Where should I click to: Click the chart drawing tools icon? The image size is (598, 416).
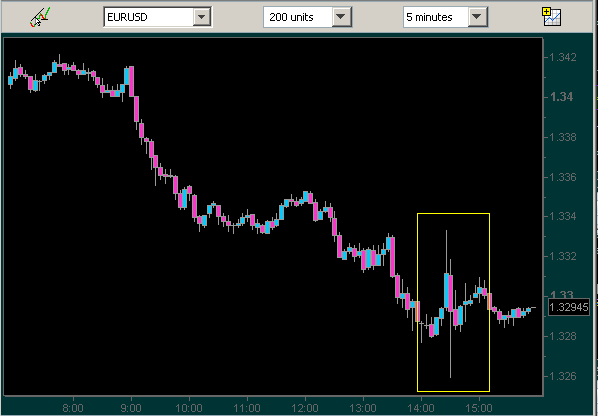click(x=40, y=18)
